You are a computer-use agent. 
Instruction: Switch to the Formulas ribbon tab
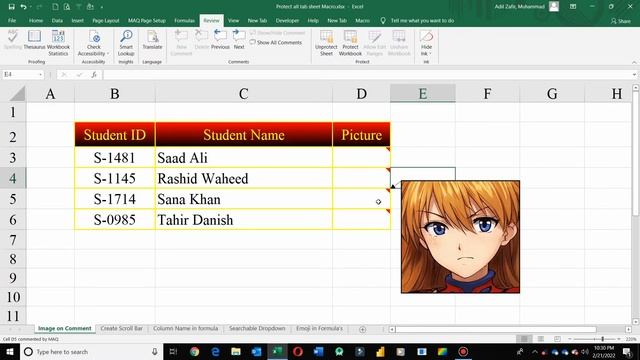184,20
